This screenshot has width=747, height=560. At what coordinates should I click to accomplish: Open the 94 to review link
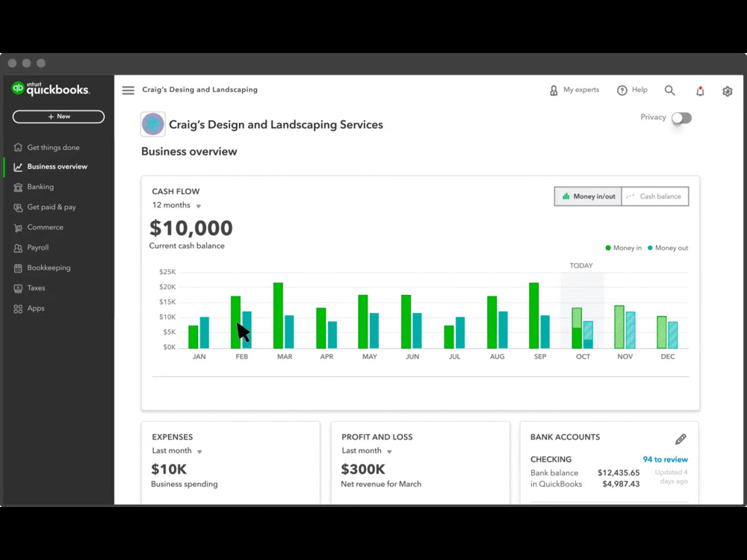665,459
